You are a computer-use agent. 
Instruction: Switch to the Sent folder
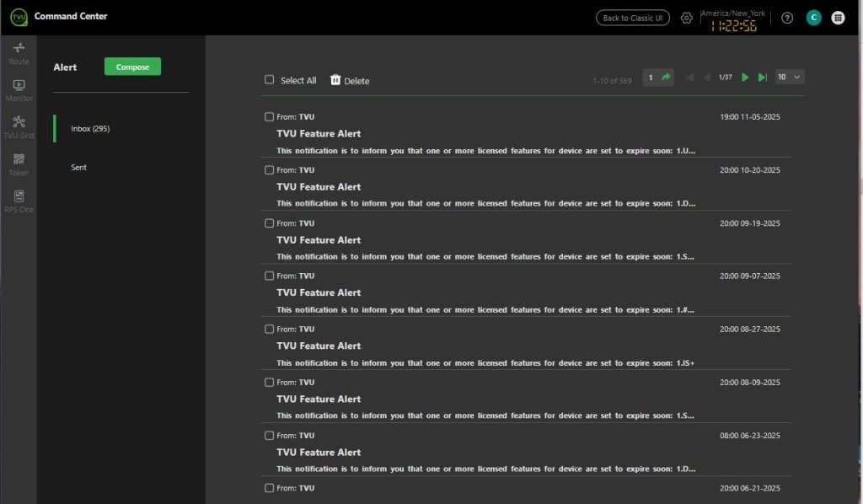[x=78, y=167]
